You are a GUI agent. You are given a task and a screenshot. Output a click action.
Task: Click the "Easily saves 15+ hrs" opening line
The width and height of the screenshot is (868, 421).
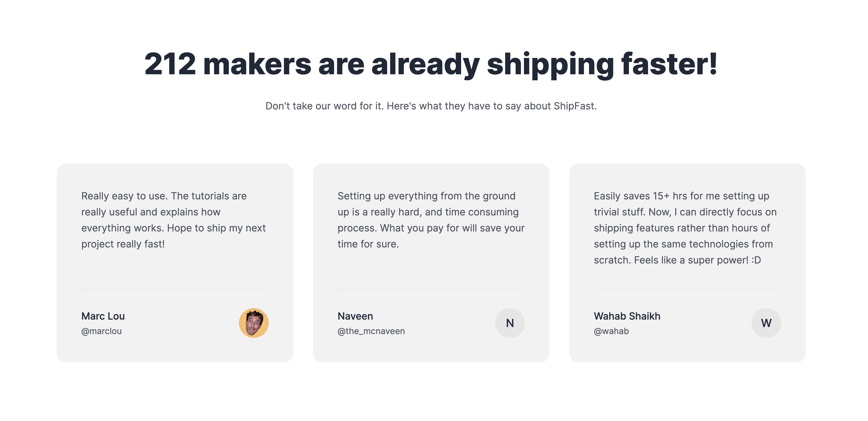[681, 196]
